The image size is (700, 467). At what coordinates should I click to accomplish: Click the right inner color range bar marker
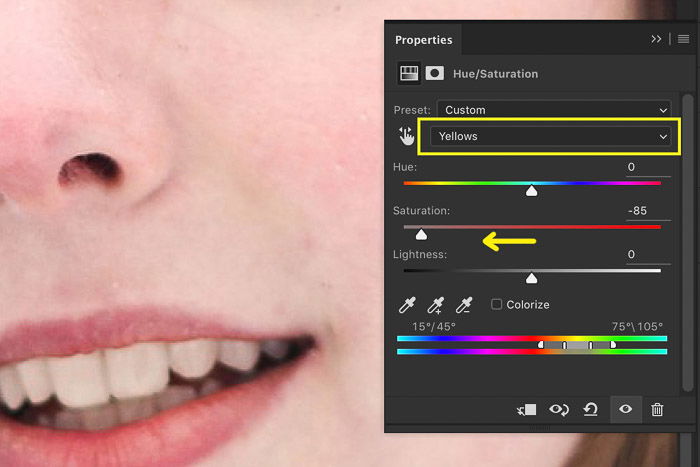point(591,345)
